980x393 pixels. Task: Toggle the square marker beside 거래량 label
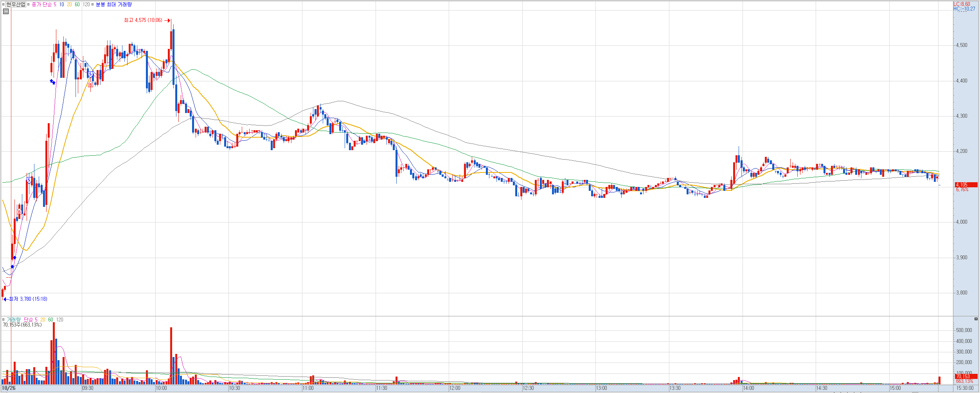4,319
